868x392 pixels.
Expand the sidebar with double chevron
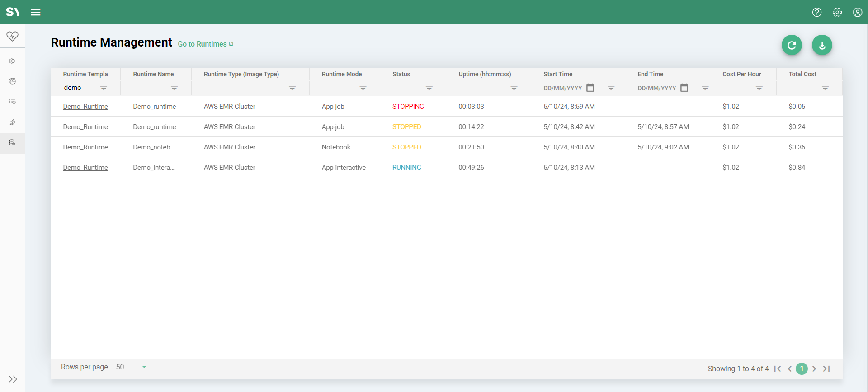coord(13,379)
